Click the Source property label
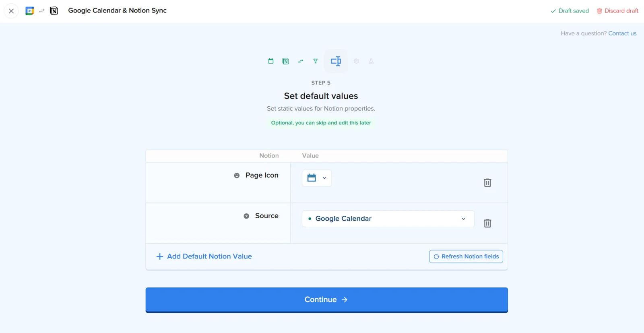The width and height of the screenshot is (644, 333). click(267, 216)
